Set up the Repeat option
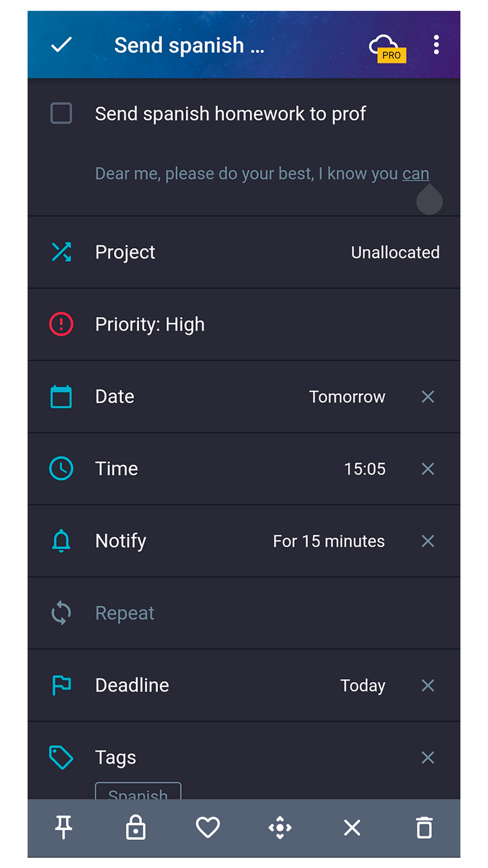This screenshot has height=868, width=488. [244, 613]
